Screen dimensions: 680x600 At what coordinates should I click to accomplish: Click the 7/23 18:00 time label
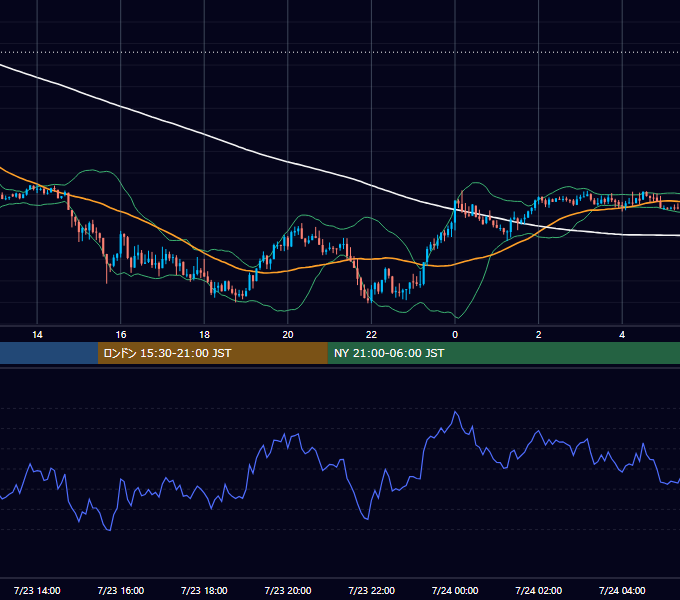click(x=204, y=590)
